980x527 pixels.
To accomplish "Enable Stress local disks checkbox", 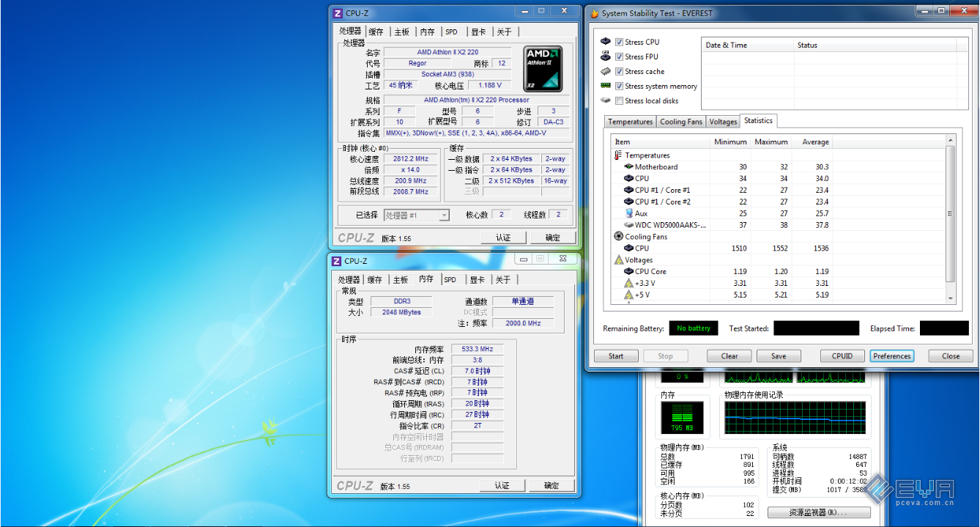I will click(620, 100).
